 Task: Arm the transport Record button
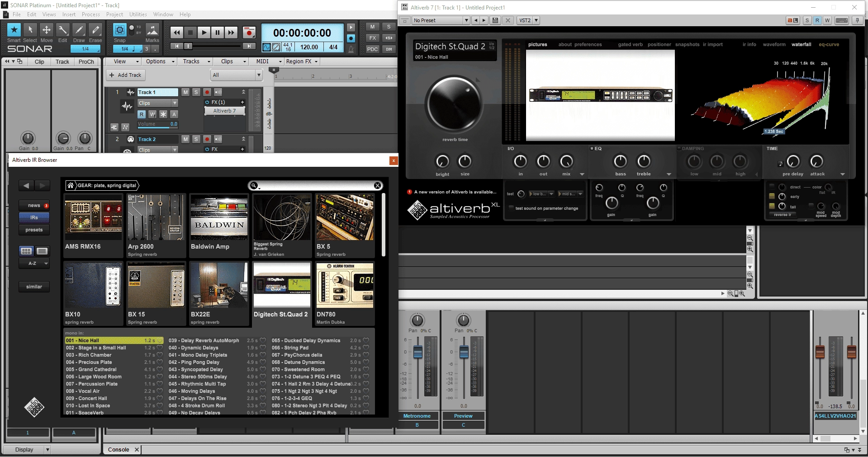coord(249,33)
